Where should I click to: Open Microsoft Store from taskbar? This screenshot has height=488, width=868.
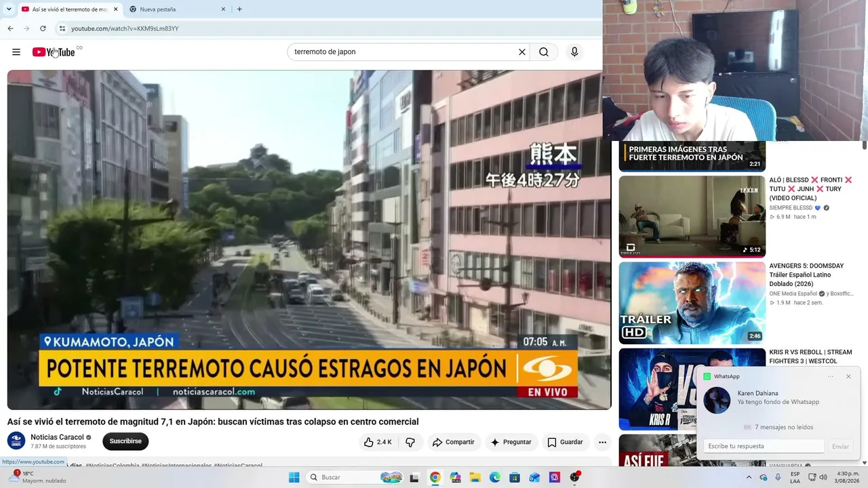coord(515,477)
